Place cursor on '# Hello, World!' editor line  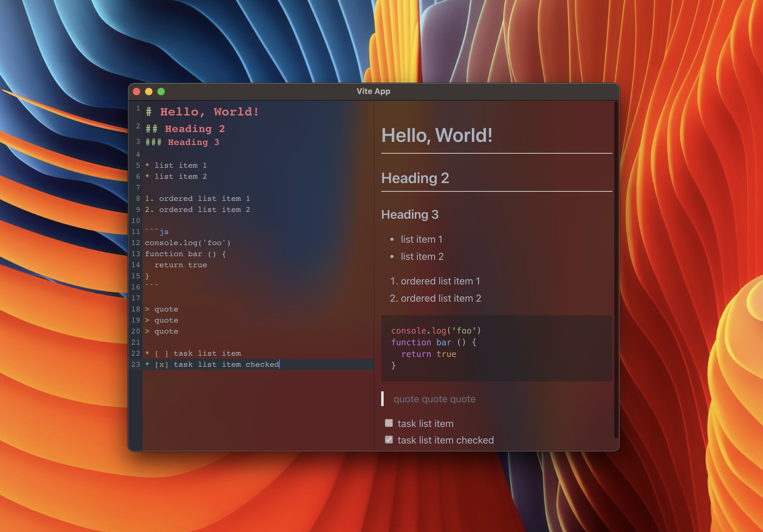click(x=202, y=112)
